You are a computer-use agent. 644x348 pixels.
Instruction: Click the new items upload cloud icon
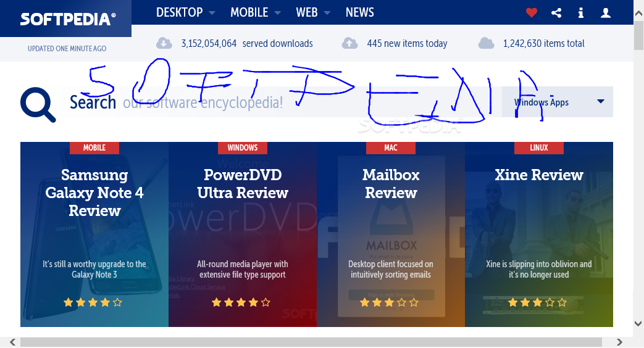[x=350, y=43]
